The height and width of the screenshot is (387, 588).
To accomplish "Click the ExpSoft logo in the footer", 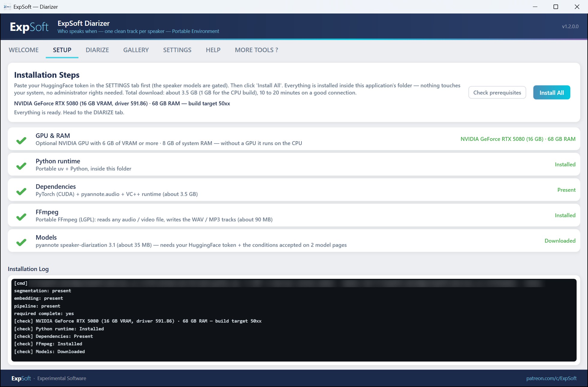I will pos(21,378).
